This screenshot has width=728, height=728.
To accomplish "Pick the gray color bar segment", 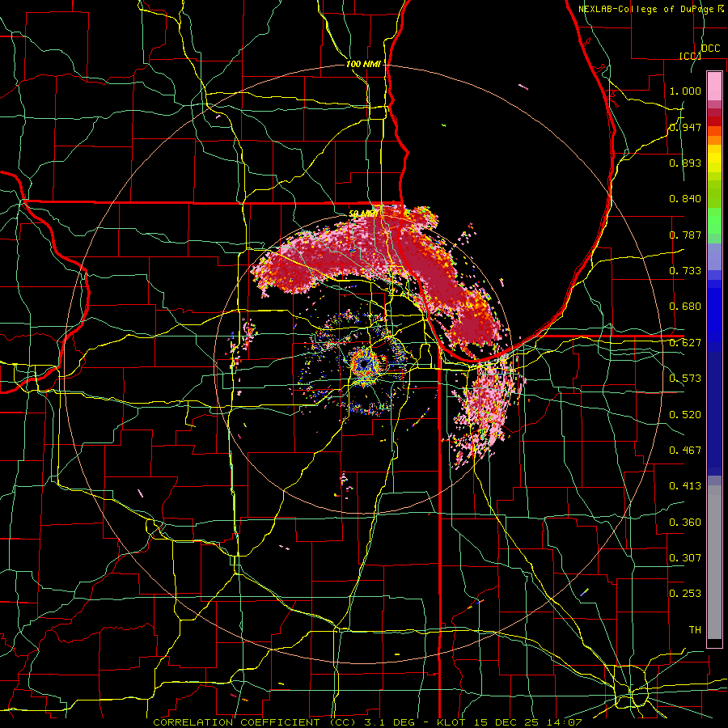I will click(x=714, y=562).
